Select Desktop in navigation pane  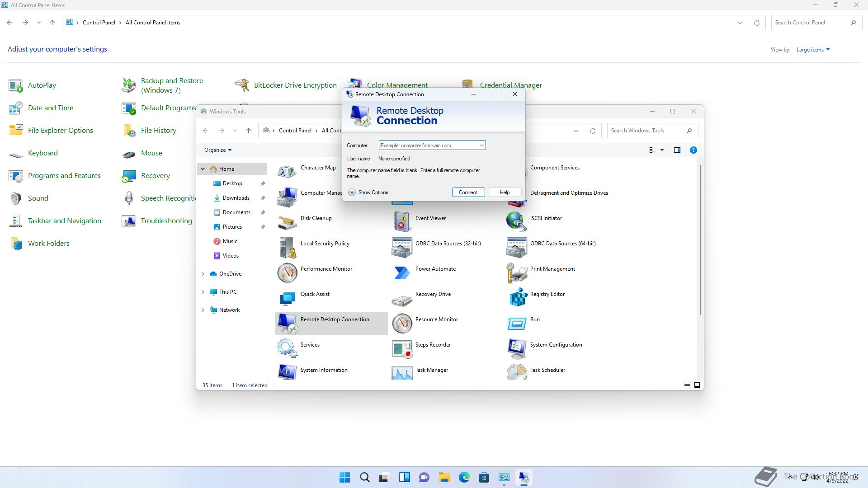click(232, 183)
